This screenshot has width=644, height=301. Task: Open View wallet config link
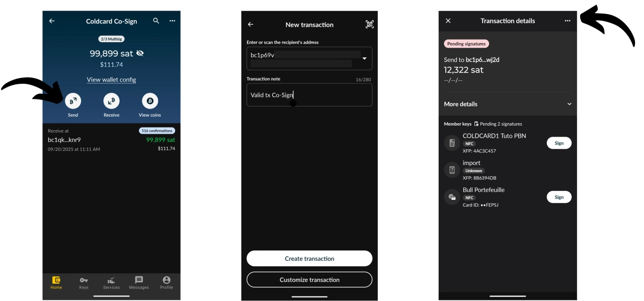111,79
